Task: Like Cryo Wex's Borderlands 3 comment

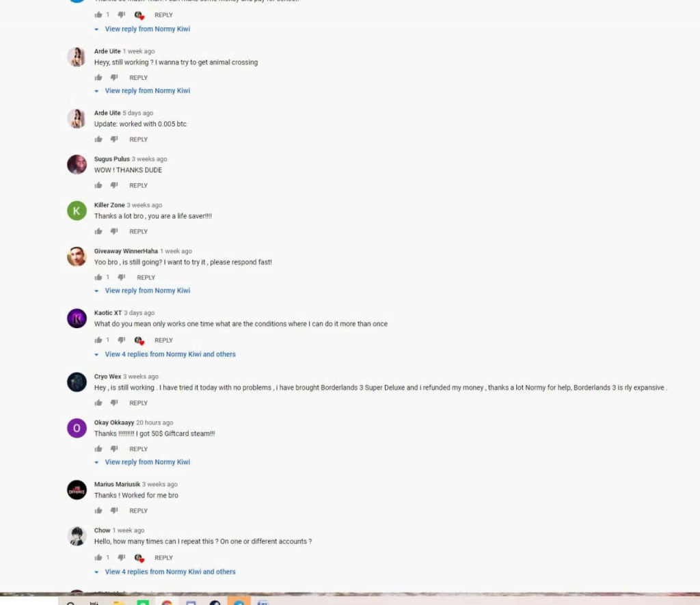Action: 98,403
